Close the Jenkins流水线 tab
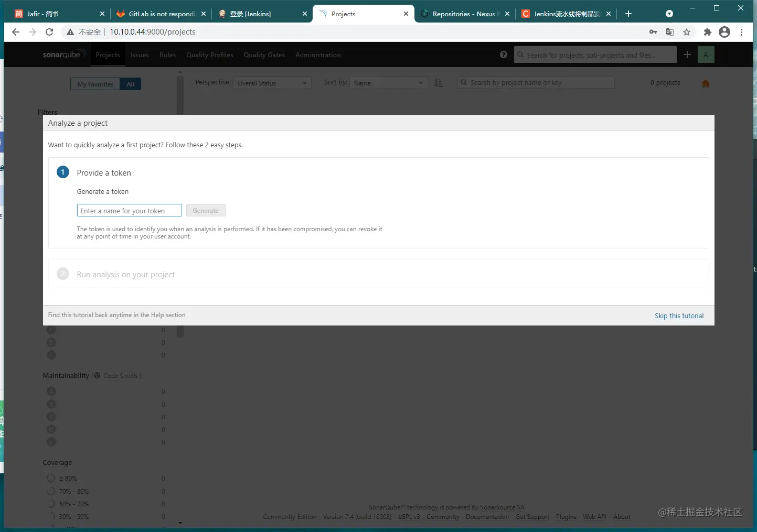Screen dimensions: 757x532 coord(609,14)
